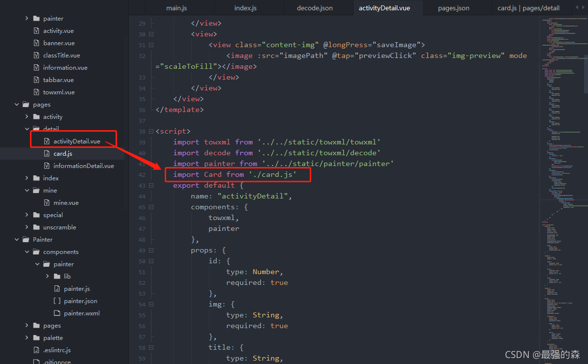
Task: Click the palette folder icon
Action: click(36, 338)
